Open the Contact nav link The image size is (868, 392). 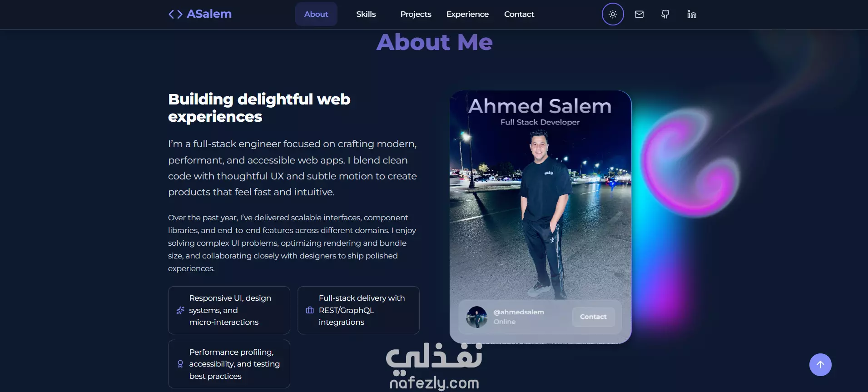(519, 14)
